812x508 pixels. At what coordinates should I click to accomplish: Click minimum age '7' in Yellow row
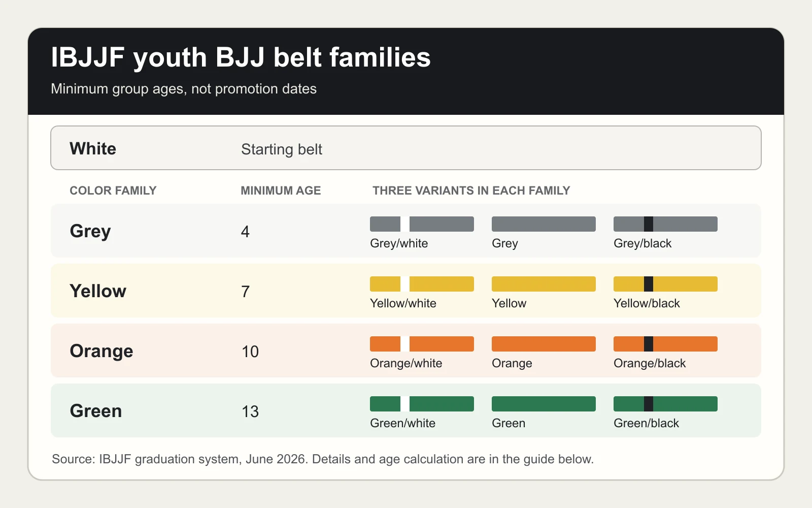245,292
